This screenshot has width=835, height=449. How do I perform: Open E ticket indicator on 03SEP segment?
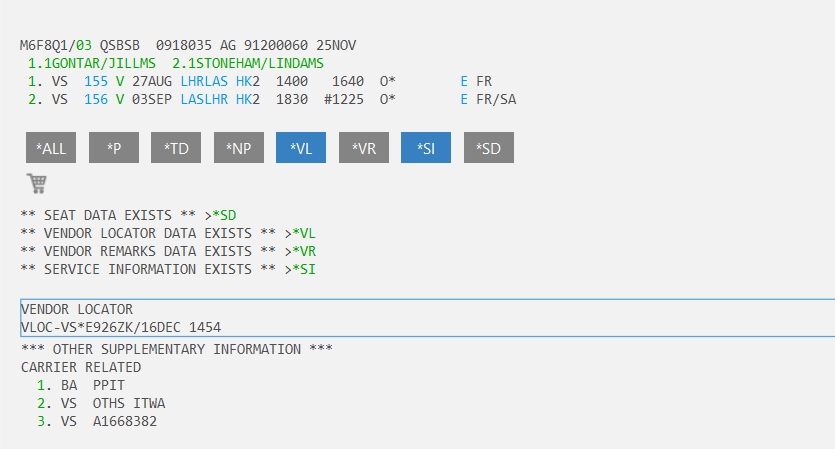pos(464,100)
